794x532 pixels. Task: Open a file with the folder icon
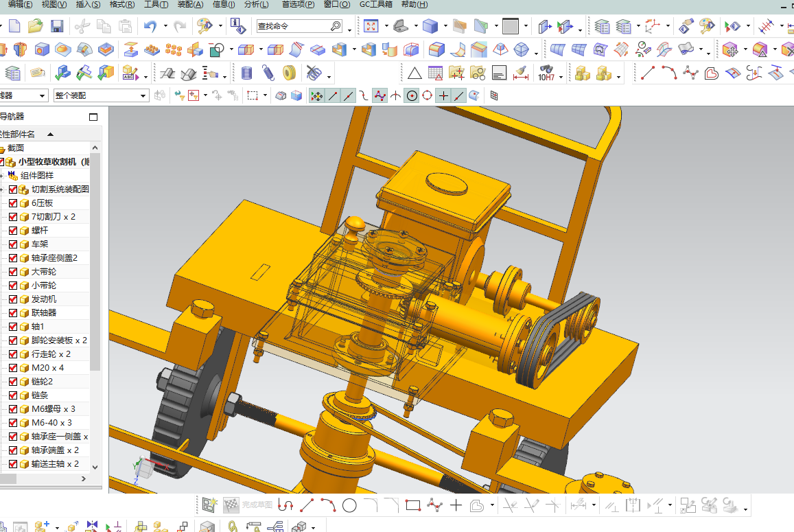36,26
